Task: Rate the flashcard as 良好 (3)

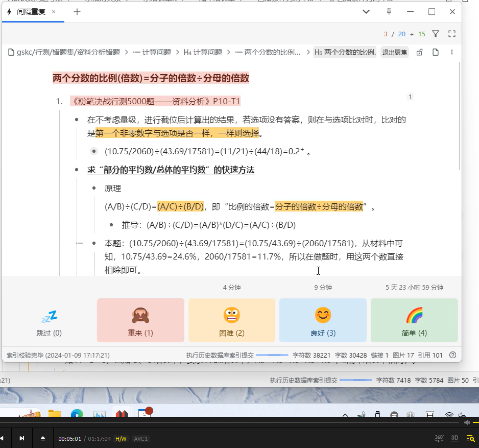Action: point(323,319)
